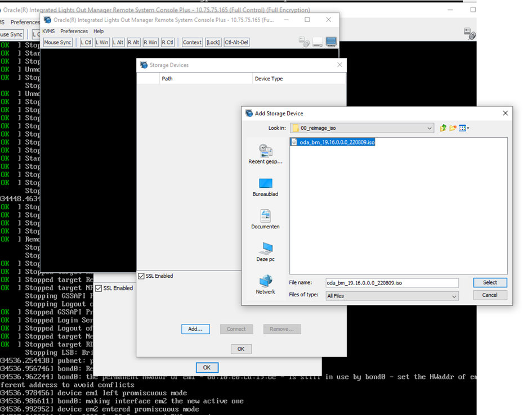Click the create new folder icon
Image resolution: width=532 pixels, height=415 pixels.
pos(453,128)
